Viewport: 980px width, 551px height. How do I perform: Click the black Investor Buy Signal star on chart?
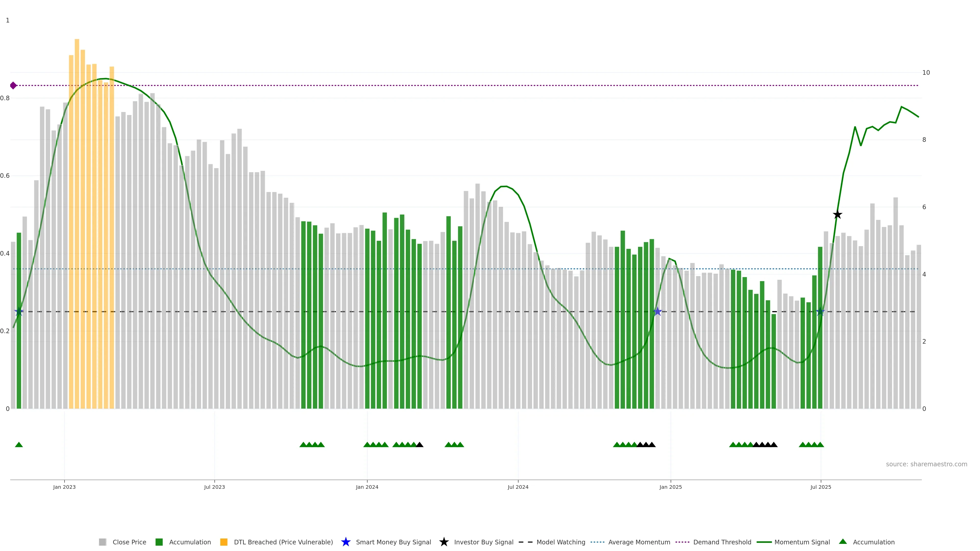pyautogui.click(x=837, y=215)
